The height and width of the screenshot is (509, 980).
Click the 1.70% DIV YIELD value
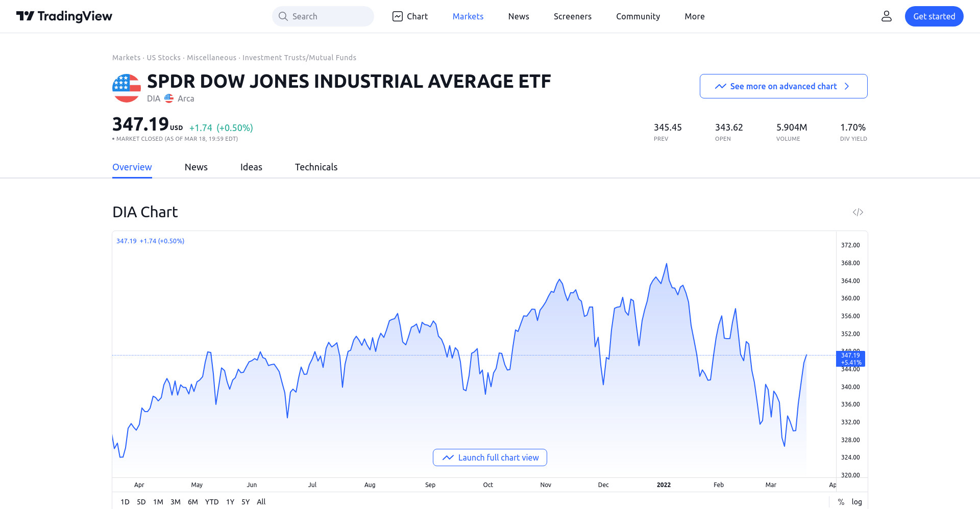click(853, 128)
